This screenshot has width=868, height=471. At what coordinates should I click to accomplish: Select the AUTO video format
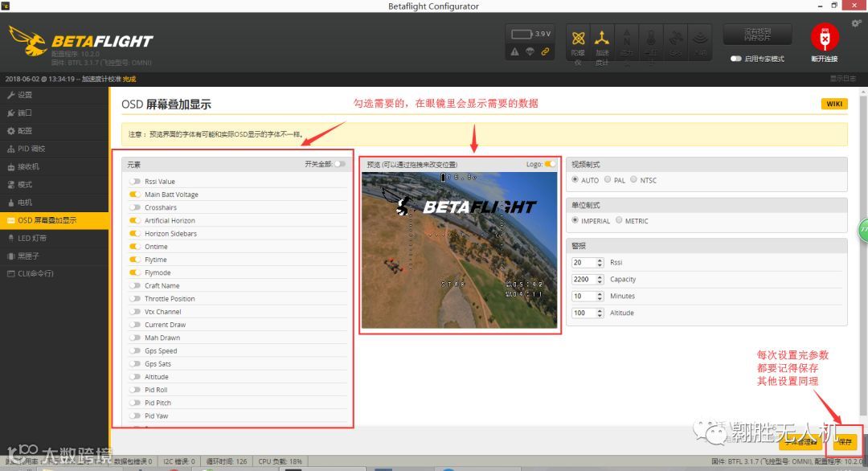point(575,180)
